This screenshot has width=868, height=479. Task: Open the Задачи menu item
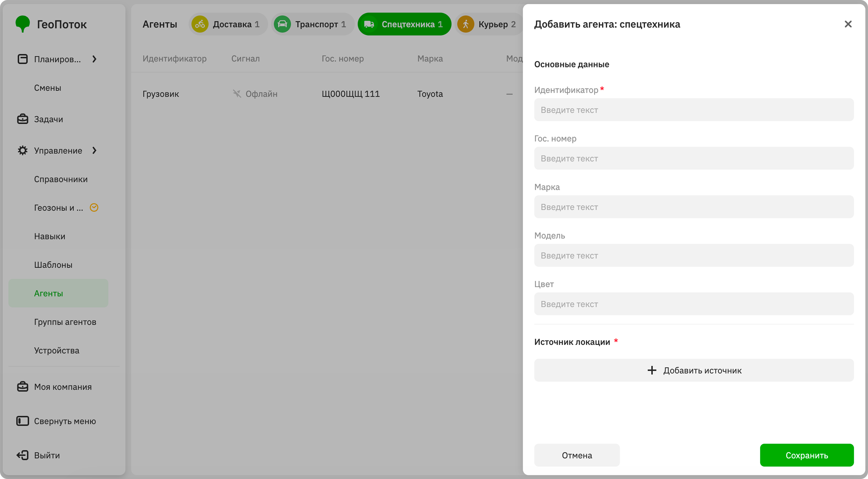(x=48, y=119)
